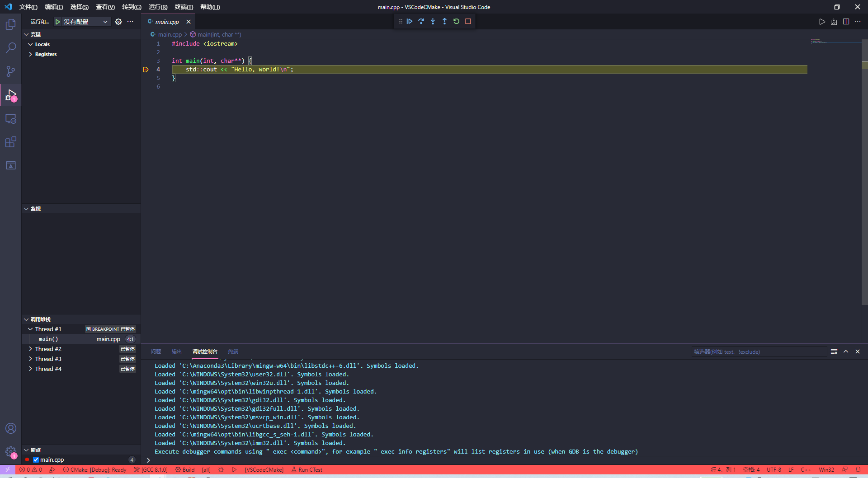Image resolution: width=868 pixels, height=478 pixels.
Task: Toggle breakpoint on line 4 gutter
Action: (x=146, y=70)
